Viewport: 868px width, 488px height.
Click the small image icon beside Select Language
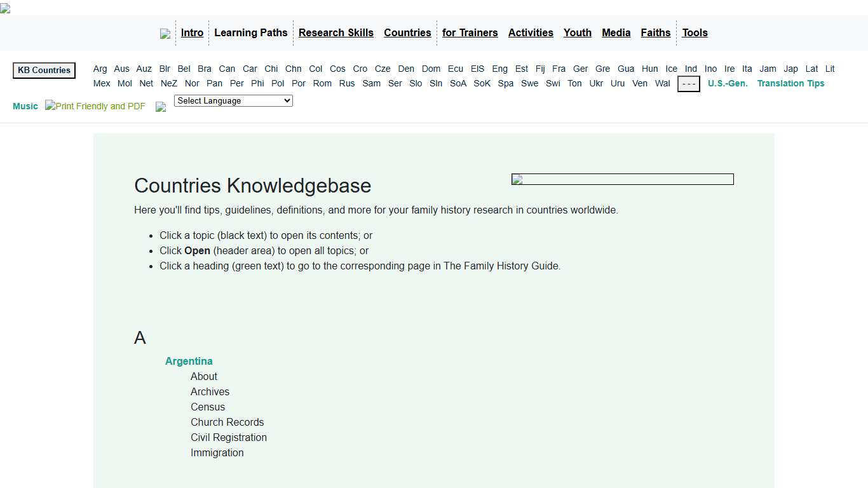160,107
